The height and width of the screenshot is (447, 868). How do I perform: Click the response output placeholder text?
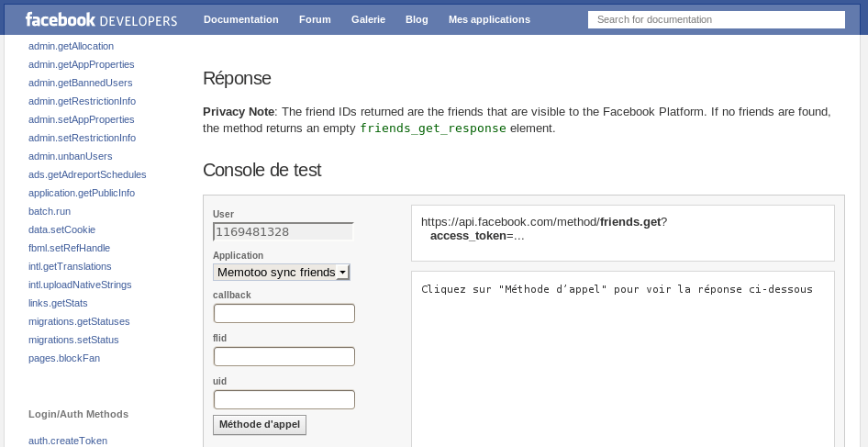(617, 288)
